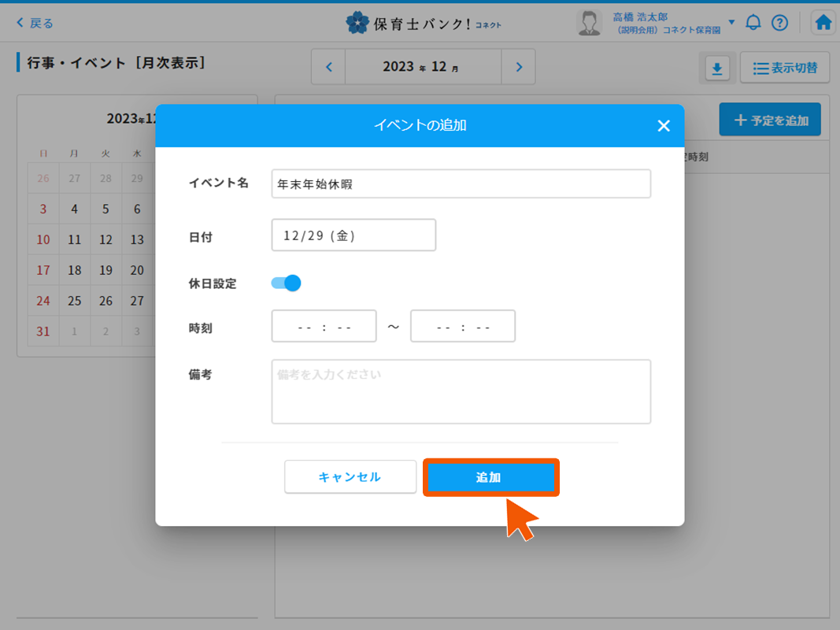
Task: Advance to next month with right chevron
Action: tap(518, 66)
